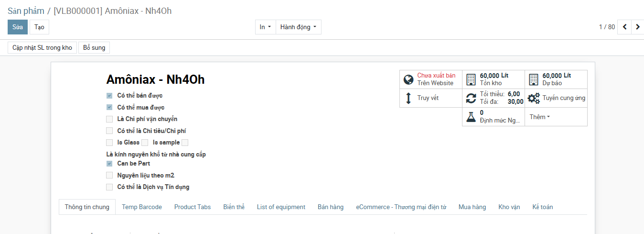Click the Dự báo building icon

(x=534, y=79)
